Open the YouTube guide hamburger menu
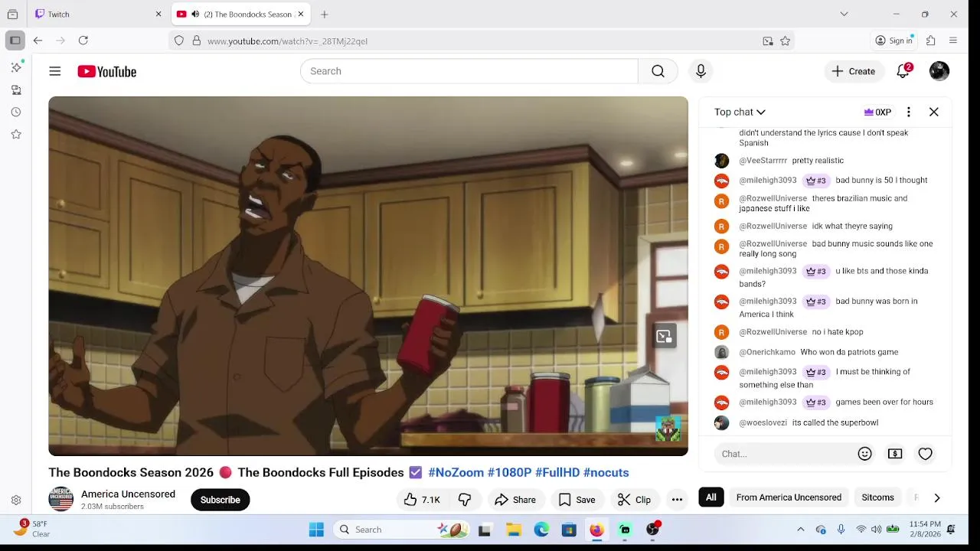The width and height of the screenshot is (980, 551). click(55, 71)
